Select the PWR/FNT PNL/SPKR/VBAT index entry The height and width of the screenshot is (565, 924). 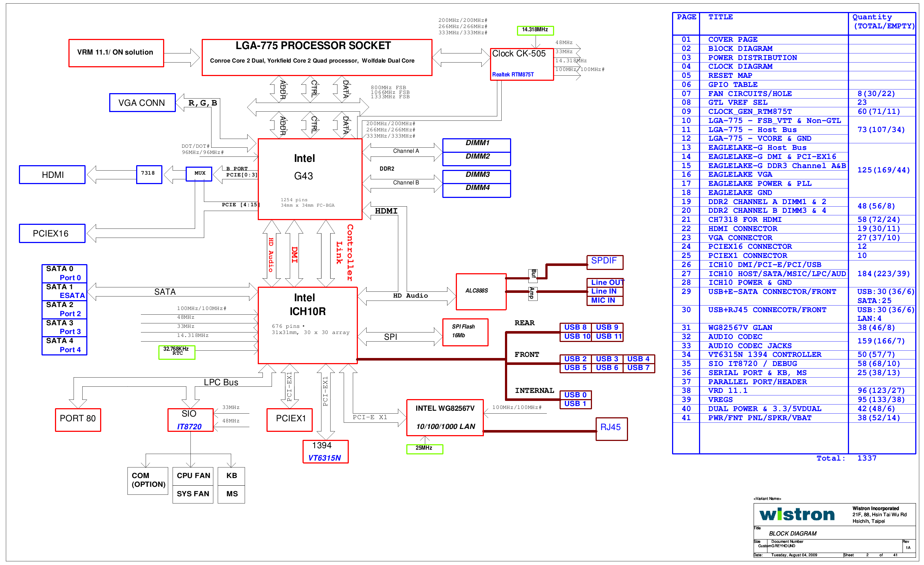tap(760, 418)
